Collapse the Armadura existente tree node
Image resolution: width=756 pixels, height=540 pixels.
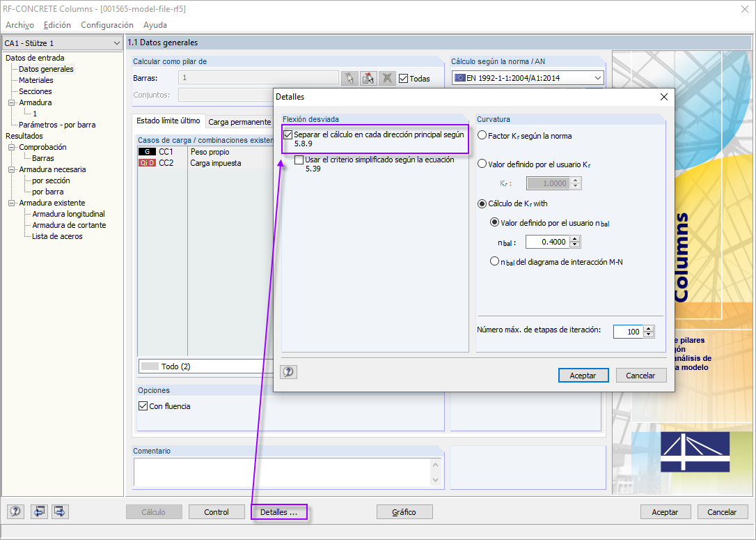pyautogui.click(x=12, y=203)
